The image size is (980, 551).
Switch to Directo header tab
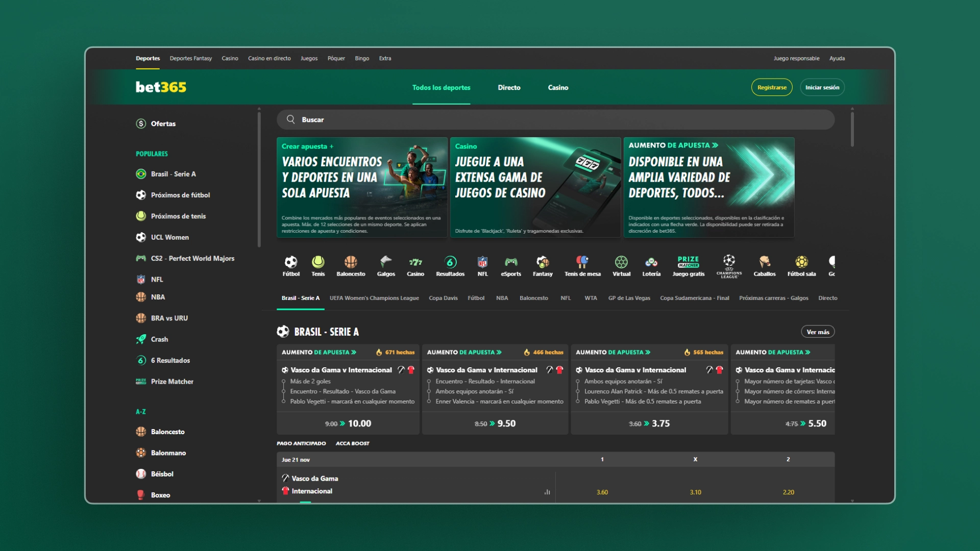point(509,87)
